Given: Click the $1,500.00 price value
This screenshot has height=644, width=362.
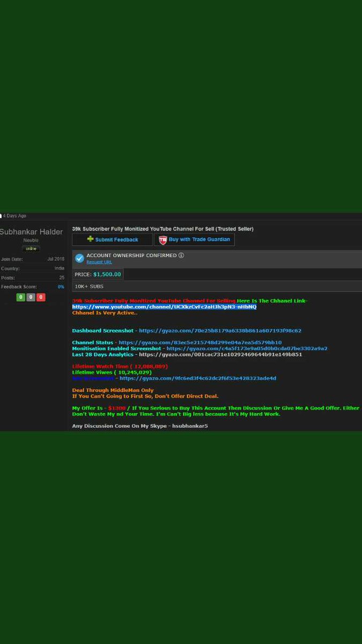Looking at the screenshot, I should point(107,274).
